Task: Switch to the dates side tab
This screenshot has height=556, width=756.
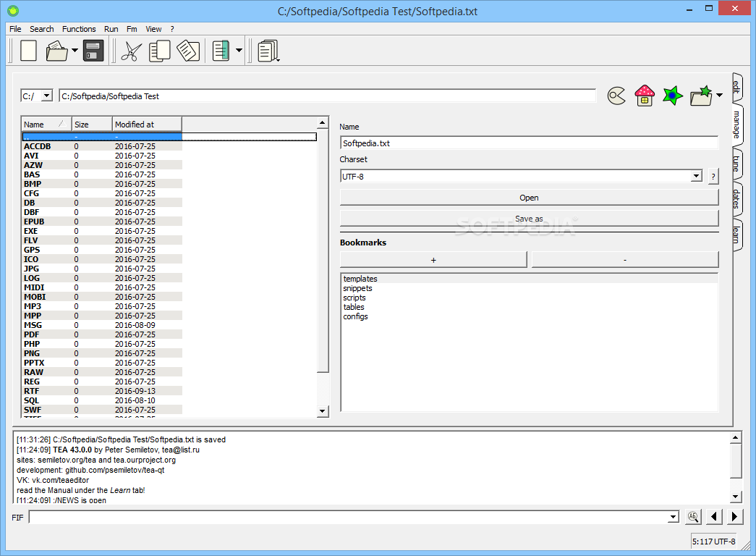Action: pyautogui.click(x=737, y=199)
